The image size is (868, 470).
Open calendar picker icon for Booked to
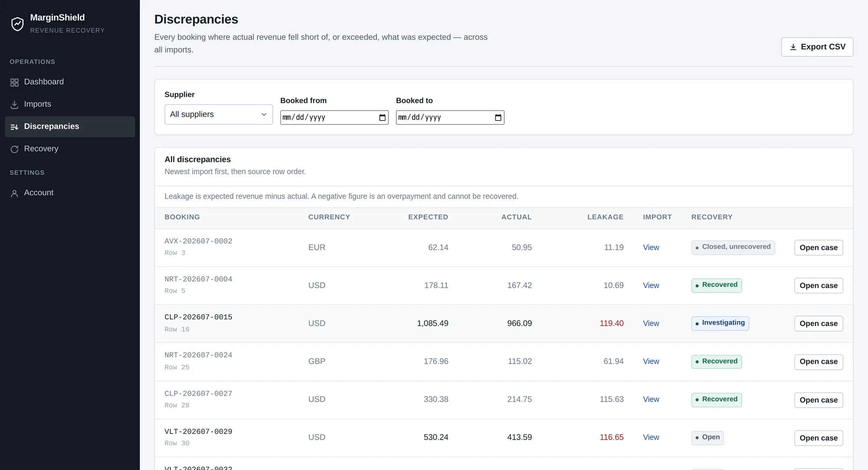click(498, 118)
